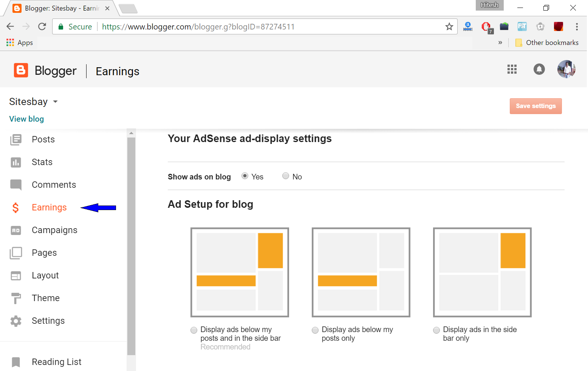Open the Posts section

43,139
